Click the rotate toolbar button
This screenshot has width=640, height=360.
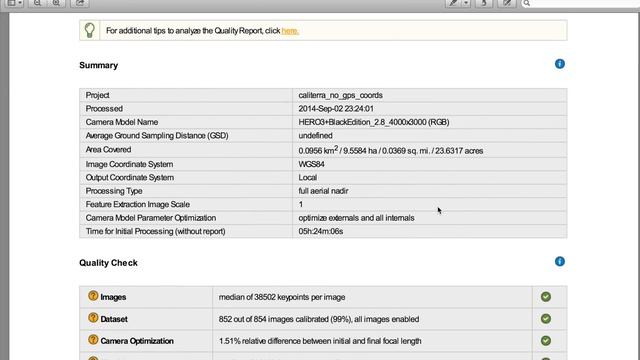(x=484, y=3)
